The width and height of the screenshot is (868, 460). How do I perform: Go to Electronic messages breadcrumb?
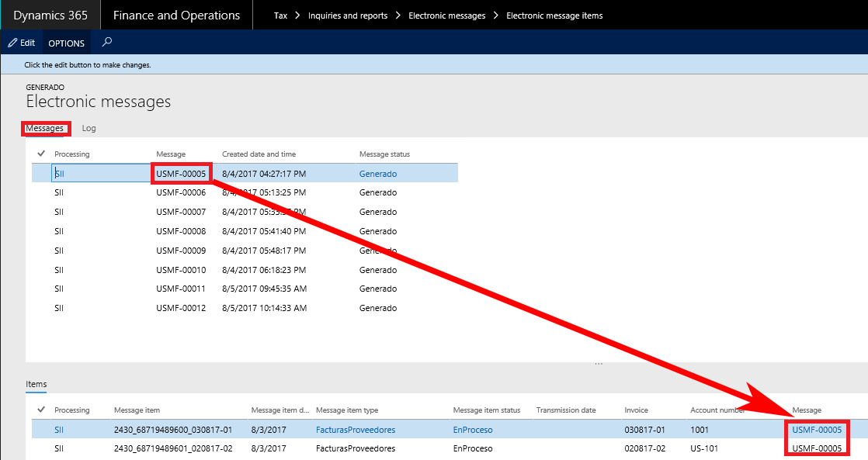tap(446, 16)
